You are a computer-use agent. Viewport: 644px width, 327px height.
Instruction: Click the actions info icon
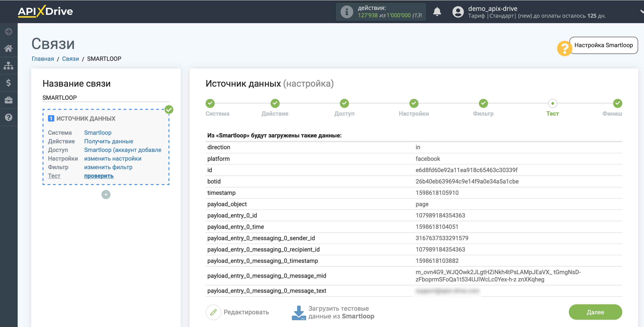346,12
